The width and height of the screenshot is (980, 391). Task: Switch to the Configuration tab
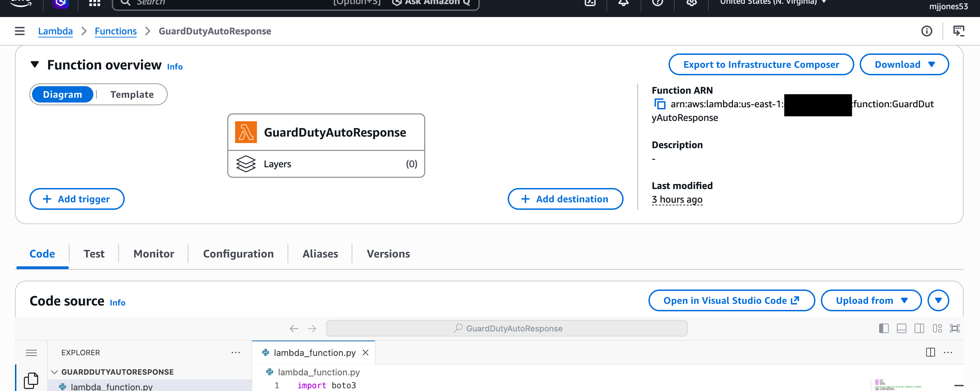(x=238, y=254)
